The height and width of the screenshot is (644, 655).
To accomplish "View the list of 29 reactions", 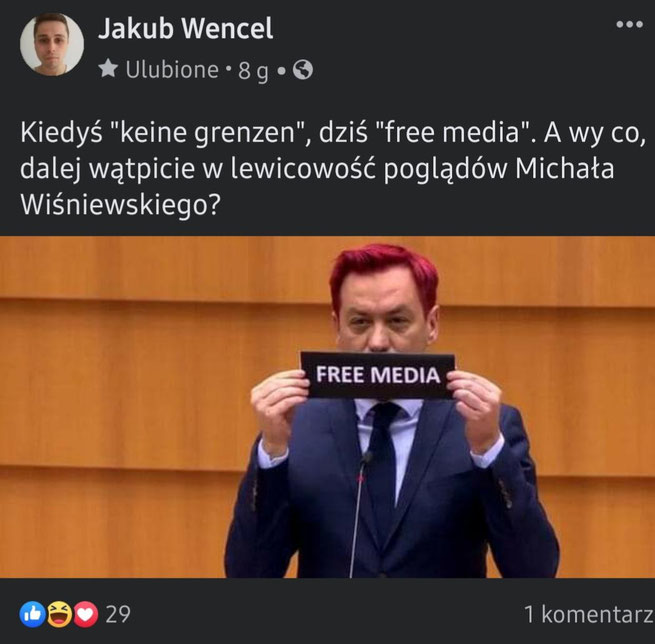I will click(118, 614).
